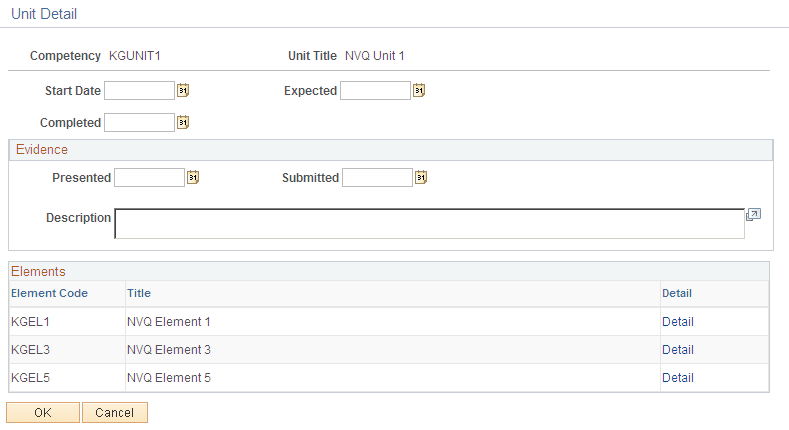Click the Title column header
The width and height of the screenshot is (789, 430).
point(139,293)
